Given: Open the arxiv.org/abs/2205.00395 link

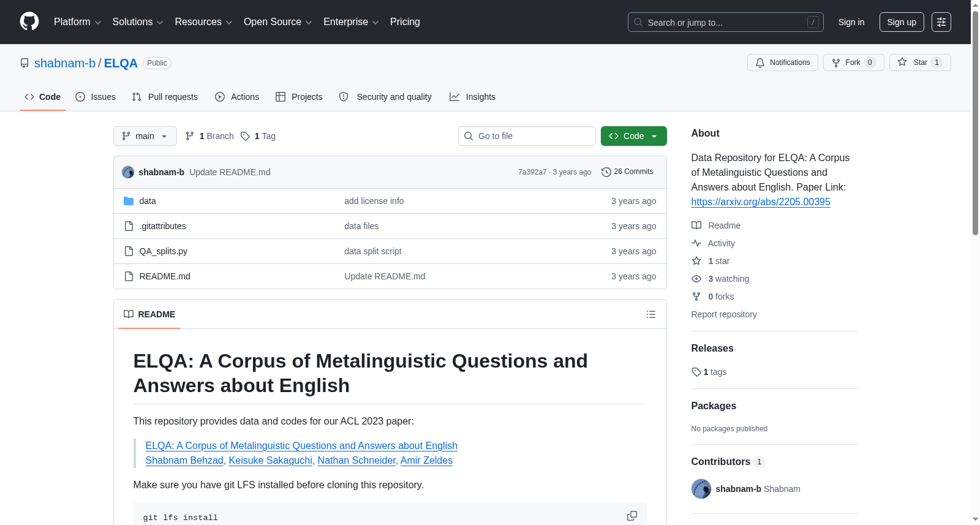Looking at the screenshot, I should click(761, 202).
